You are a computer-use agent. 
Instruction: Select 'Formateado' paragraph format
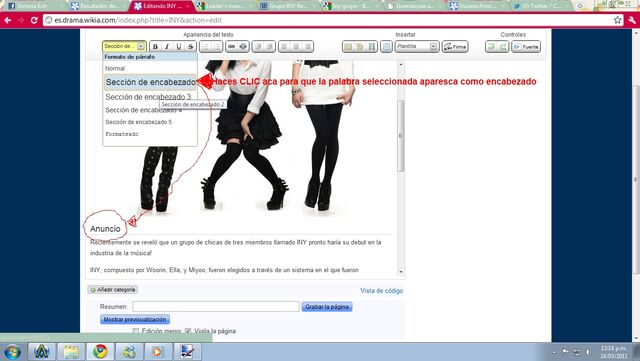122,134
